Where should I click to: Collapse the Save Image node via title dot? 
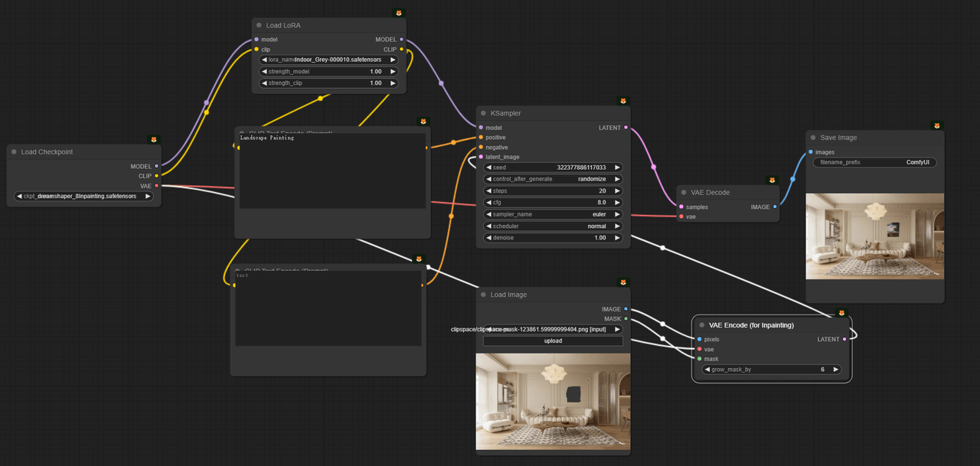click(x=813, y=138)
